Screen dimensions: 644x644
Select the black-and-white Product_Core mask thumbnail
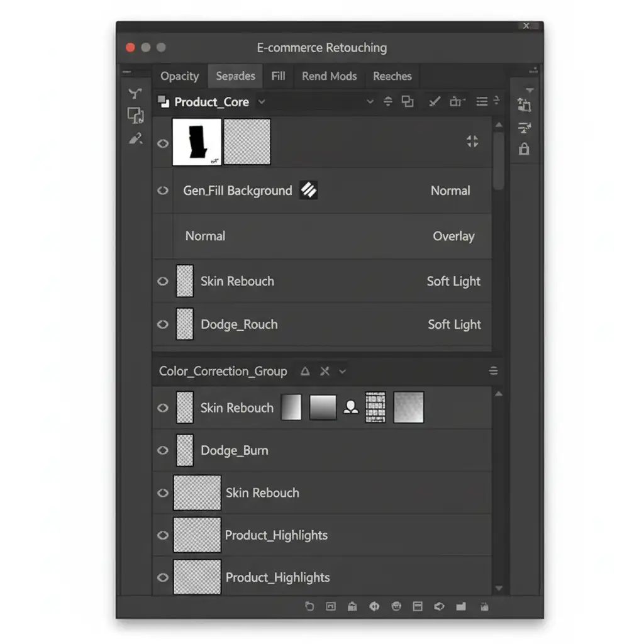[197, 142]
